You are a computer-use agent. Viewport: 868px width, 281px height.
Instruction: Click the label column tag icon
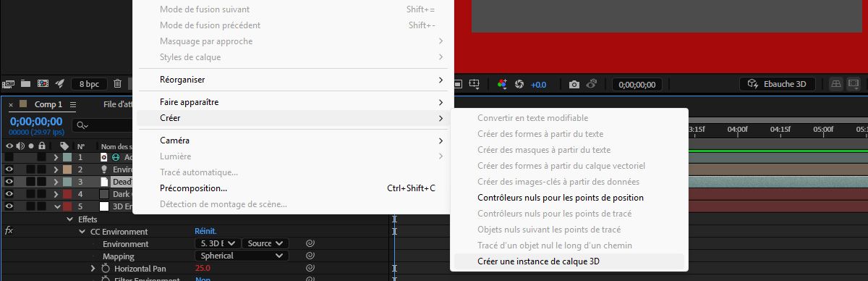[64, 146]
